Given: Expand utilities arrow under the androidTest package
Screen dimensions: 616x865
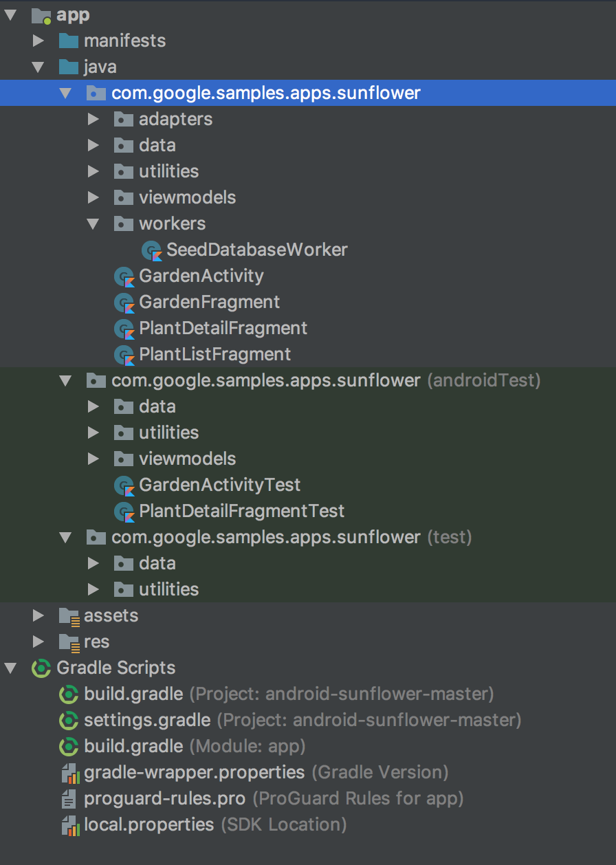Looking at the screenshot, I should point(93,432).
